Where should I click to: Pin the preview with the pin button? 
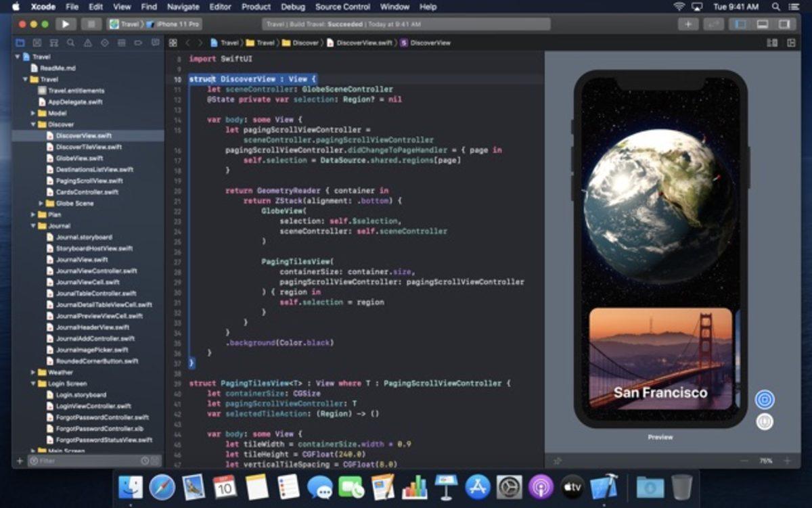pos(765,421)
